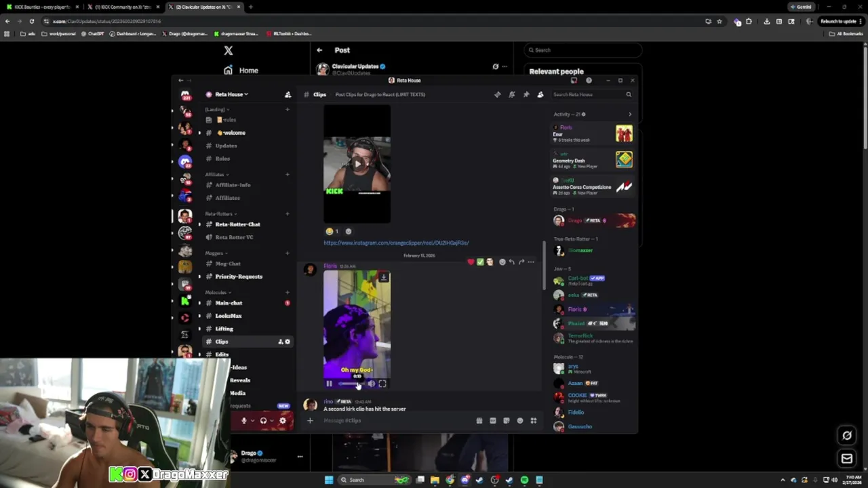Collapse the Molecules category
Viewport: 868px width, 488px height.
pos(218,292)
